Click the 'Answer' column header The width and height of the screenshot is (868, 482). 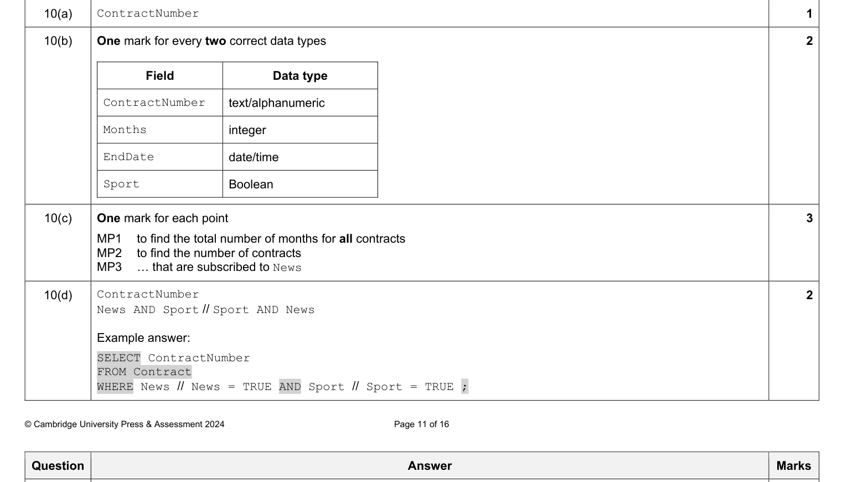tap(430, 466)
